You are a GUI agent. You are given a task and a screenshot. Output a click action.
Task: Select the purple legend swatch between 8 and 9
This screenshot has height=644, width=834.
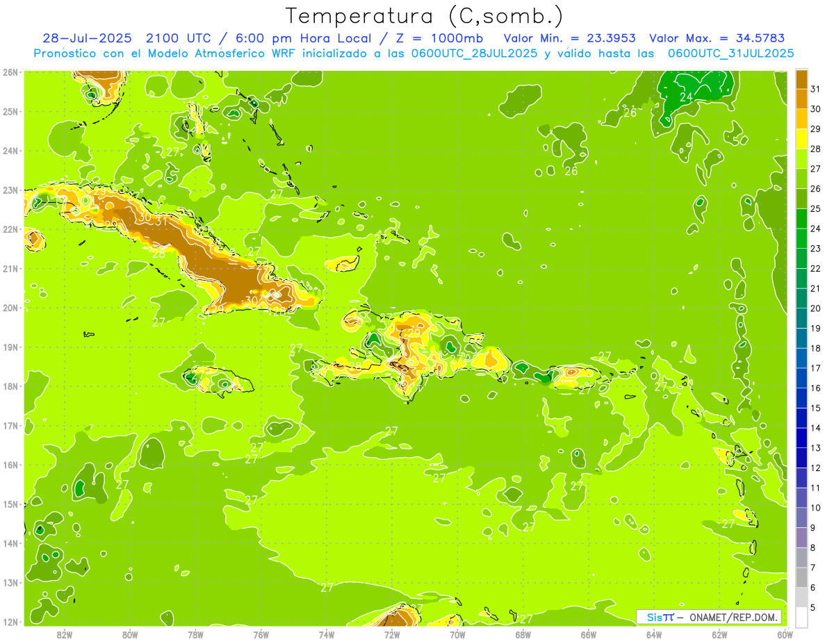coord(801,538)
